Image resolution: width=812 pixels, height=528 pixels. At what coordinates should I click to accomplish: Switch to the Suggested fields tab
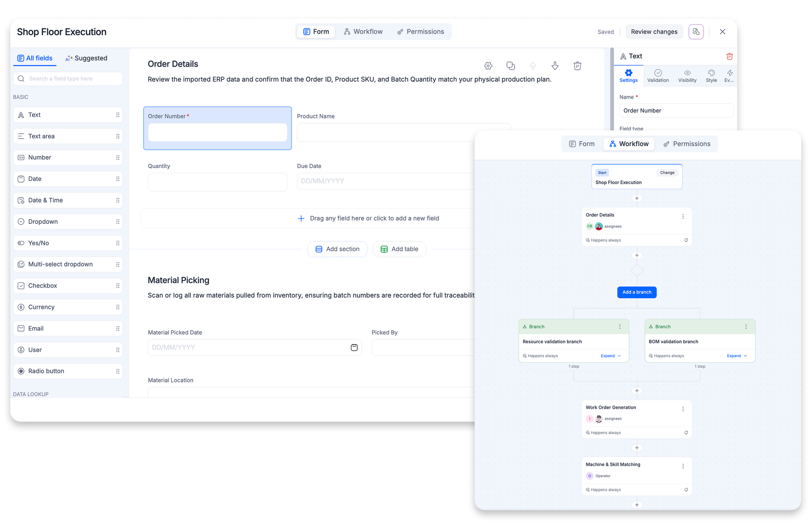[x=86, y=58]
